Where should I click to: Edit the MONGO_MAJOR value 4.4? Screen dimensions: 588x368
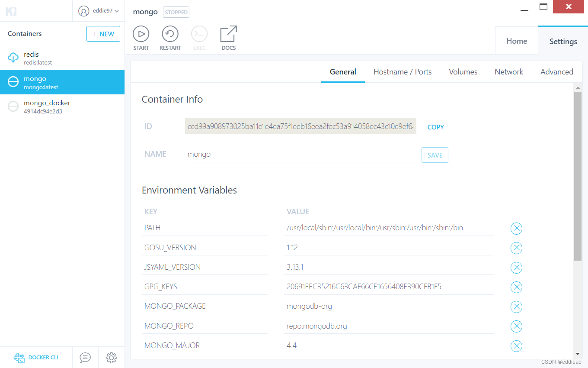(389, 345)
